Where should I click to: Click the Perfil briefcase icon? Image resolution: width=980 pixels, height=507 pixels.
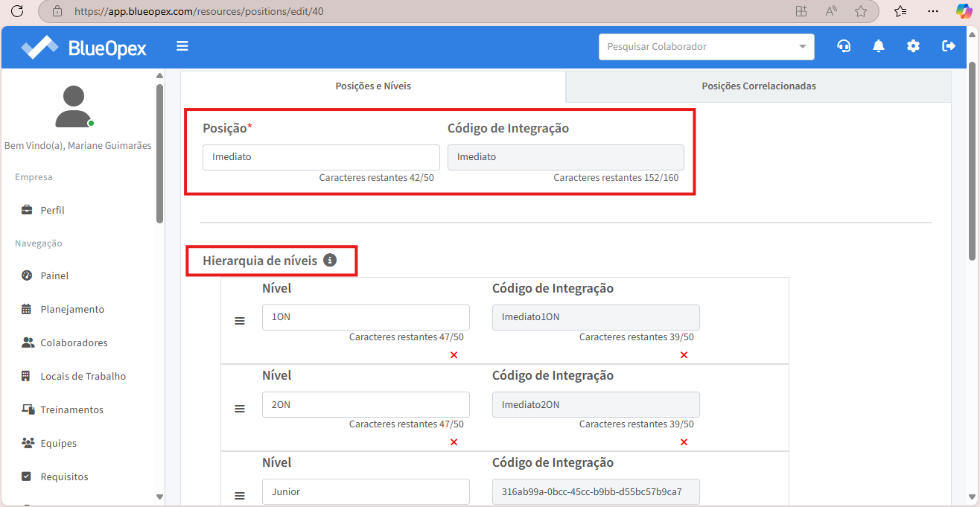pyautogui.click(x=27, y=210)
